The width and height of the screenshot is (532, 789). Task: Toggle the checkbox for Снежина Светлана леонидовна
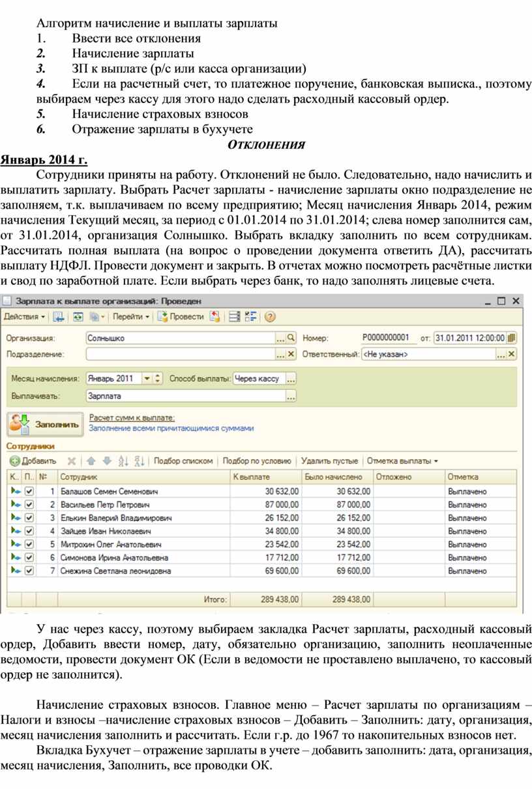point(29,571)
